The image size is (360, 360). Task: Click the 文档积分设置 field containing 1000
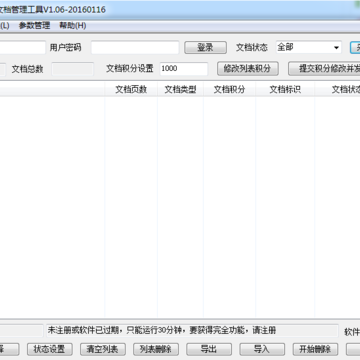[184, 69]
